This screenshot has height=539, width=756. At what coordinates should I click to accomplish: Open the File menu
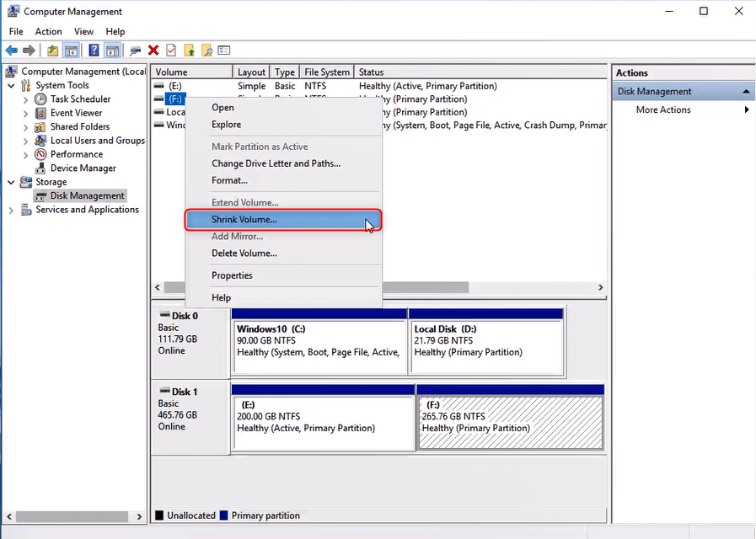coord(16,31)
